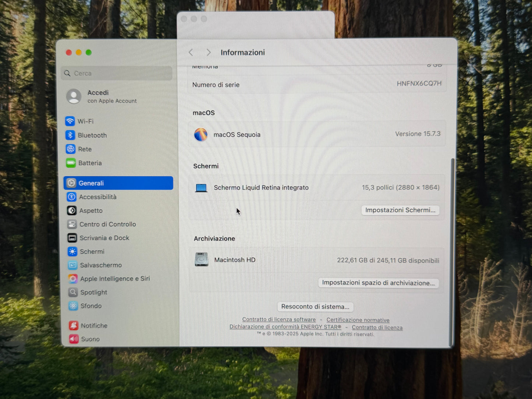Open Wi-Fi settings icon in sidebar
Image resolution: width=532 pixels, height=399 pixels.
70,121
